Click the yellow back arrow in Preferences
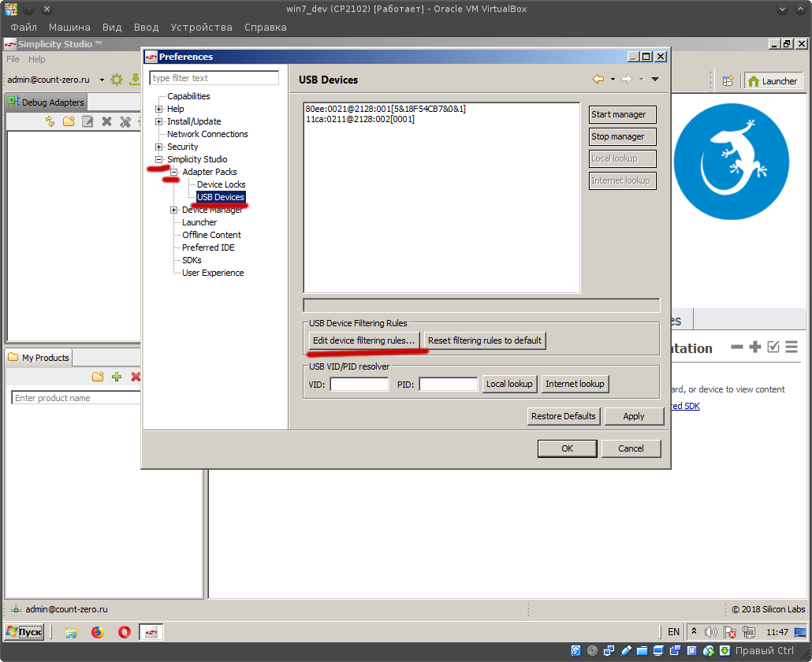 598,79
